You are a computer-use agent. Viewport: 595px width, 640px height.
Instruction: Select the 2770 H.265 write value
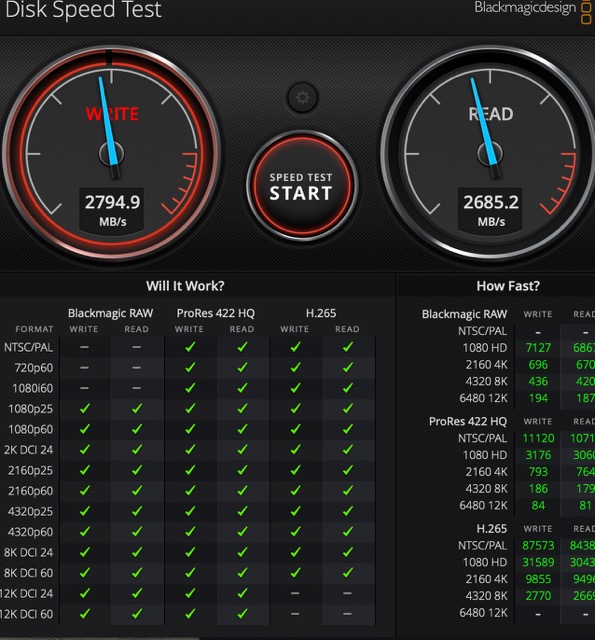pyautogui.click(x=538, y=596)
